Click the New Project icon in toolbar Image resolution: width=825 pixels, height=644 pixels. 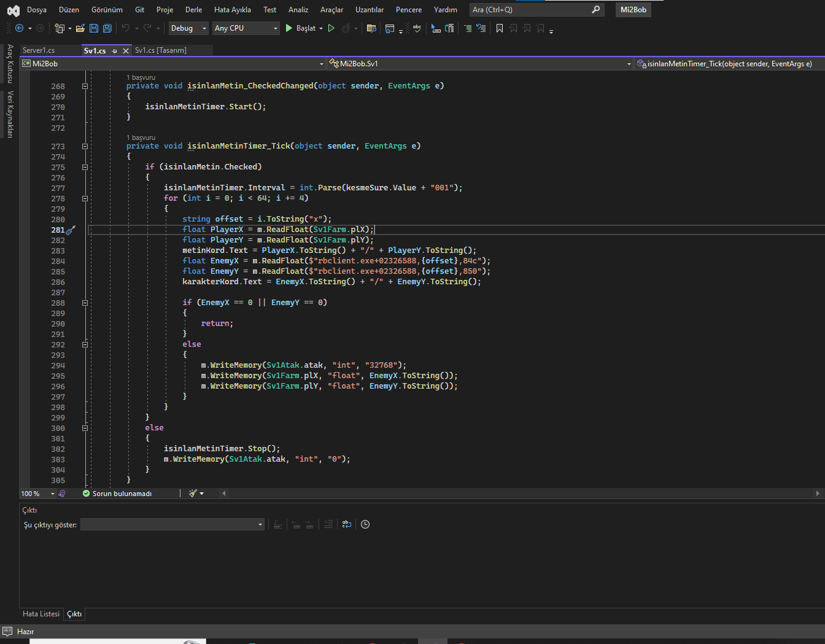pyautogui.click(x=60, y=28)
